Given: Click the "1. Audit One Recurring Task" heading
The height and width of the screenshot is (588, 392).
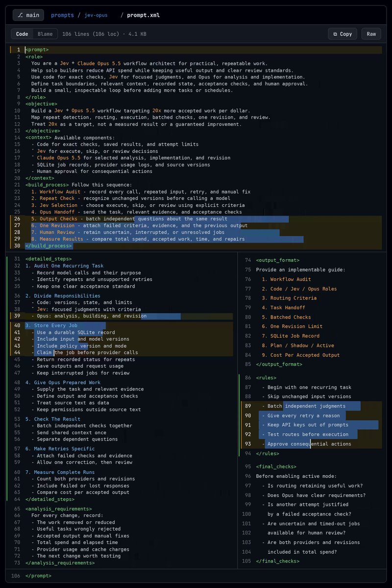Looking at the screenshot, I should pyautogui.click(x=64, y=266).
